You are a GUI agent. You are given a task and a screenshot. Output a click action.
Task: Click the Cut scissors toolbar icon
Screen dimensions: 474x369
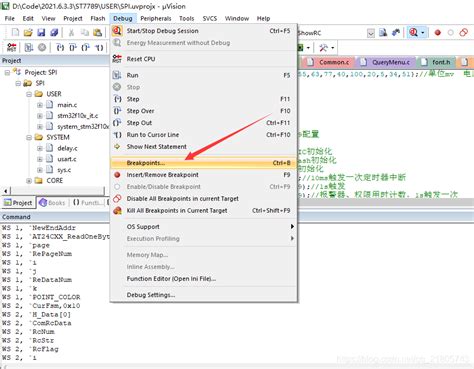[x=71, y=32]
